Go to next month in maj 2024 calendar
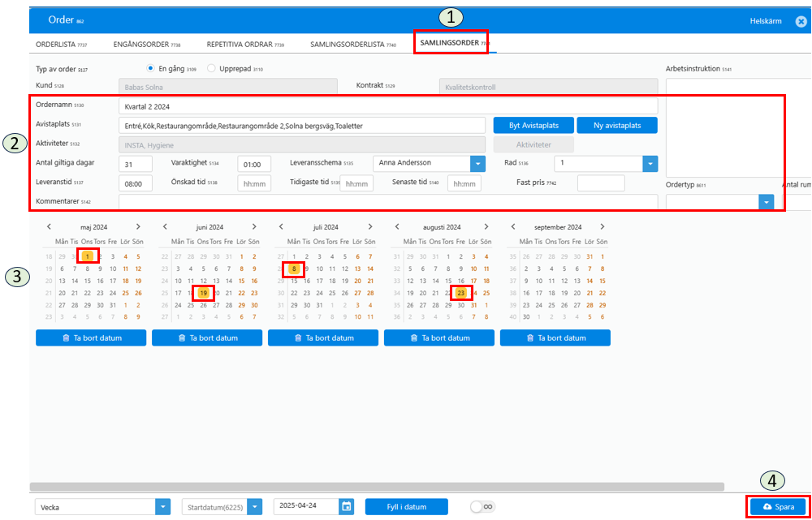Image resolution: width=812 pixels, height=520 pixels. 138,226
